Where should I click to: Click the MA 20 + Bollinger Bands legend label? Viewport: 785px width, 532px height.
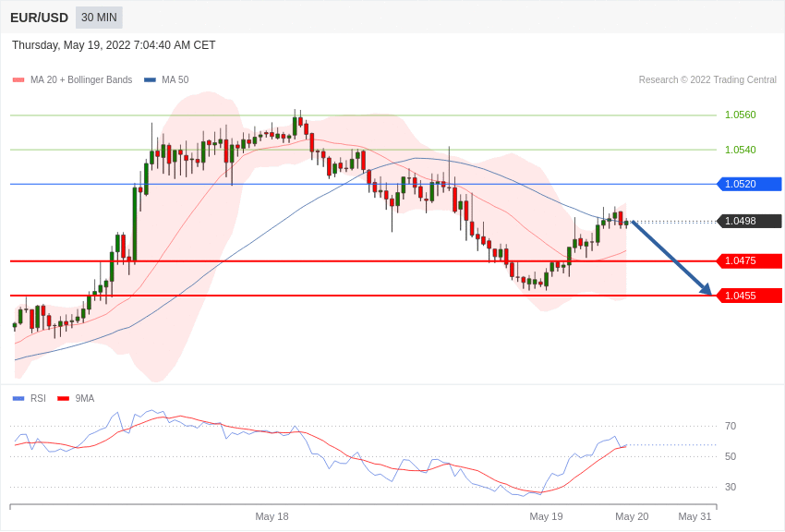[81, 80]
